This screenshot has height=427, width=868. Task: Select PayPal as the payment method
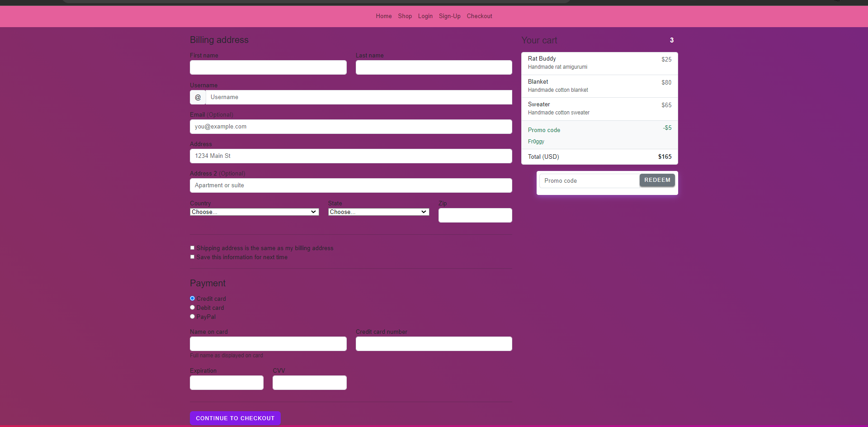click(x=192, y=316)
